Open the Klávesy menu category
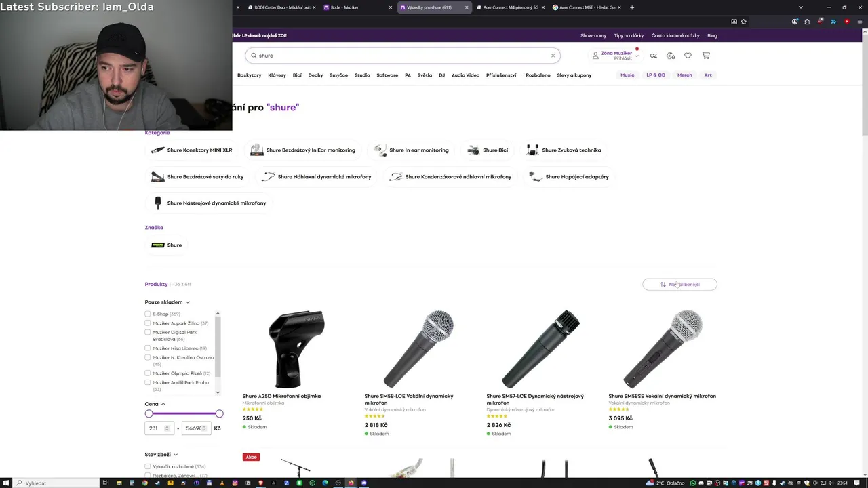 pos(277,75)
